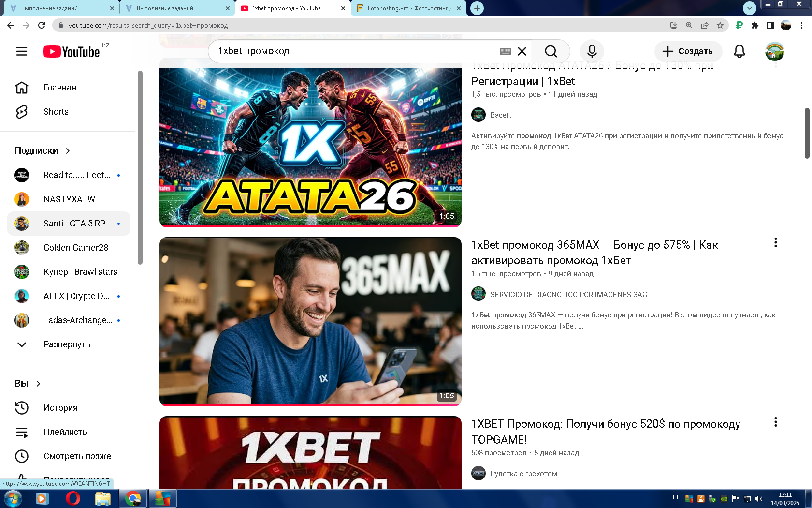Open the 1XBET Промокод TOPGAME video title
The width and height of the screenshot is (812, 508).
[606, 432]
